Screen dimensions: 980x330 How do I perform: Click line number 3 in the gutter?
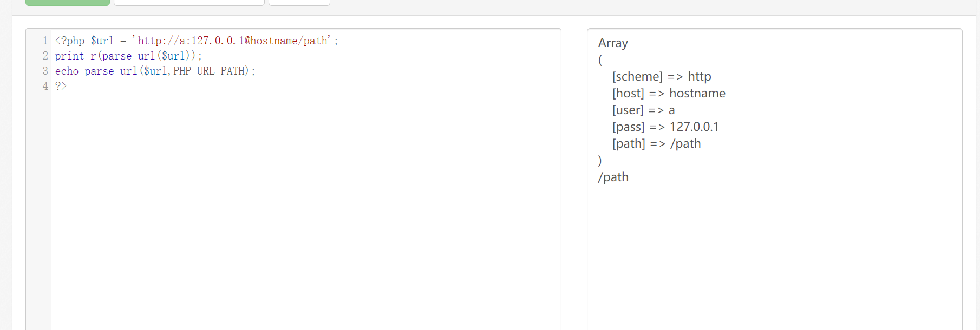click(x=45, y=71)
